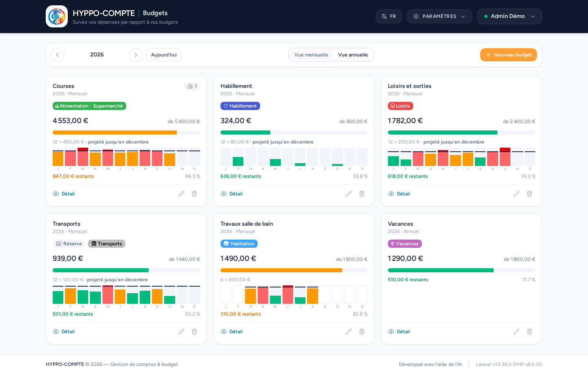The height and width of the screenshot is (368, 588).
Task: Click the Réserve tag on Transports
Action: pyautogui.click(x=69, y=244)
